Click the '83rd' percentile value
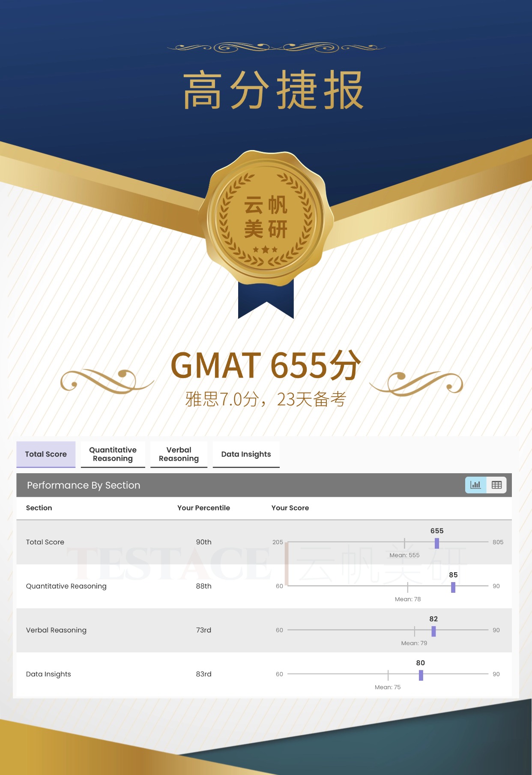 click(203, 674)
